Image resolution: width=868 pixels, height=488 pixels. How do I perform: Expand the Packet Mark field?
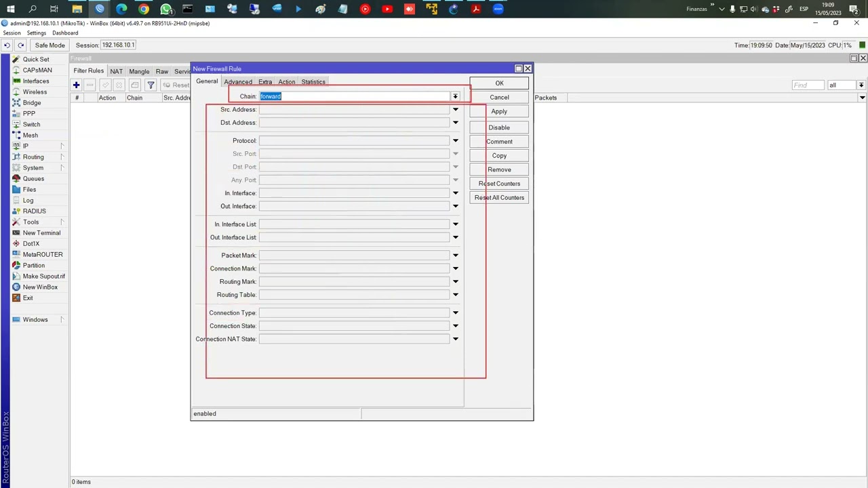coord(456,256)
